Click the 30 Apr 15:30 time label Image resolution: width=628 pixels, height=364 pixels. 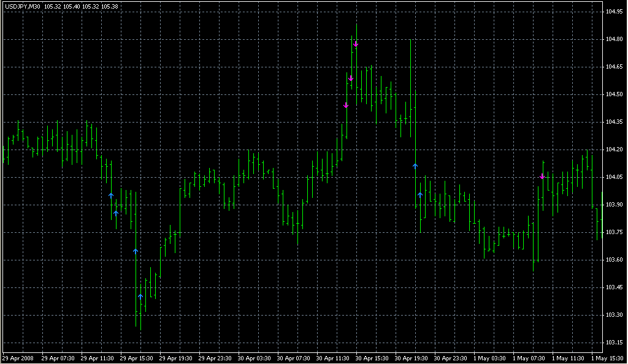(372, 358)
